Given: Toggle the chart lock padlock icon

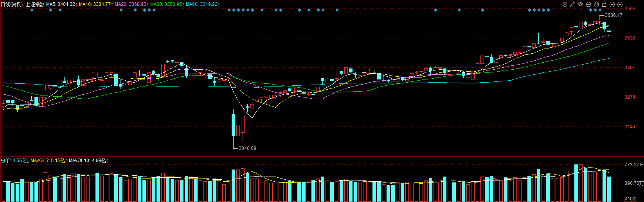Looking at the screenshot, I should 604,4.
